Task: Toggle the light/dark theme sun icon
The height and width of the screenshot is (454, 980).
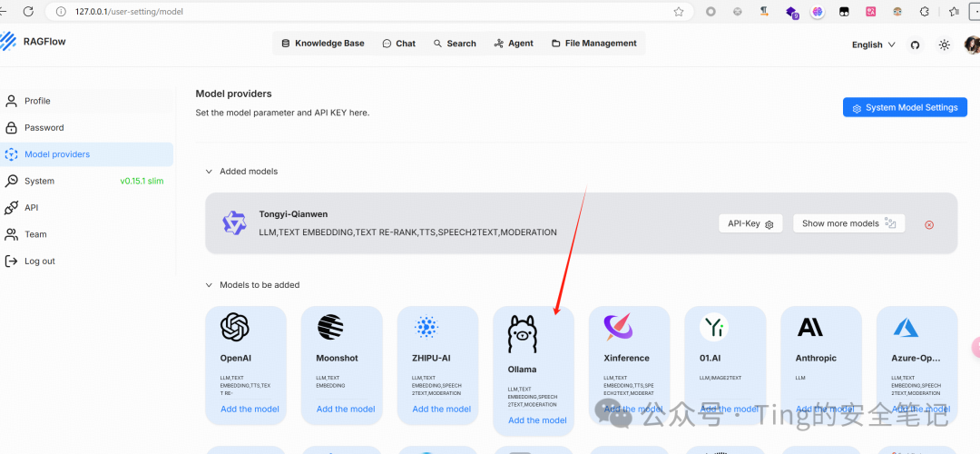Action: (x=945, y=45)
